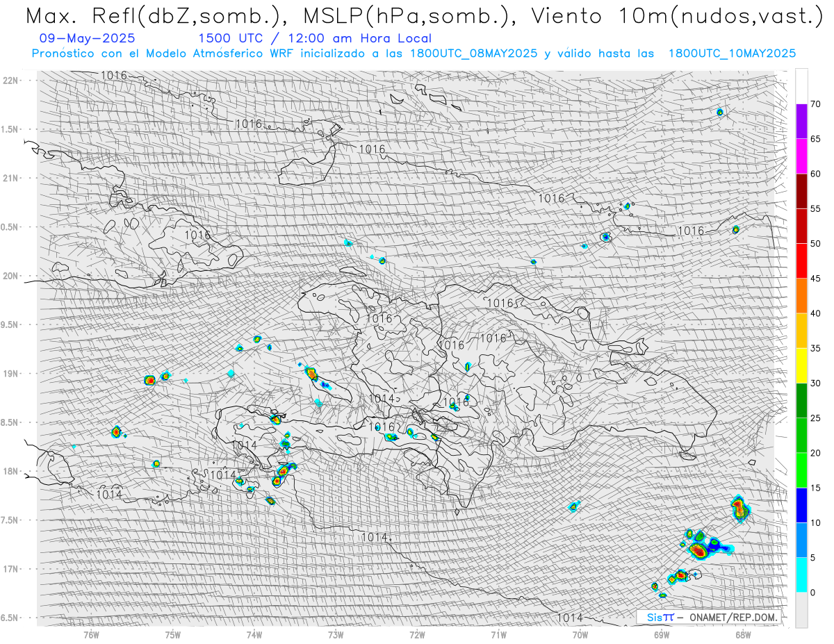Click the "25" label on the color scale
This screenshot has height=644, width=834.
pos(815,418)
